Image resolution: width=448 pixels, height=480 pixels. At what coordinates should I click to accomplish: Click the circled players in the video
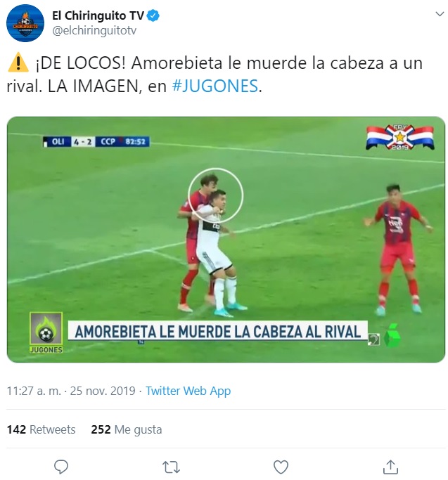pyautogui.click(x=215, y=195)
